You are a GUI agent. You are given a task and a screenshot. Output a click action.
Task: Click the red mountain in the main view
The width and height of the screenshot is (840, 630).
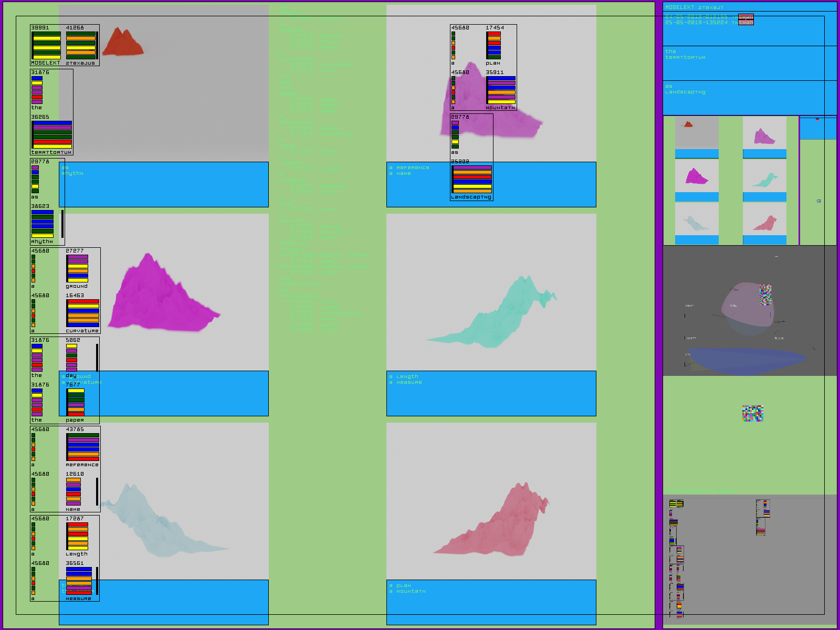123,43
